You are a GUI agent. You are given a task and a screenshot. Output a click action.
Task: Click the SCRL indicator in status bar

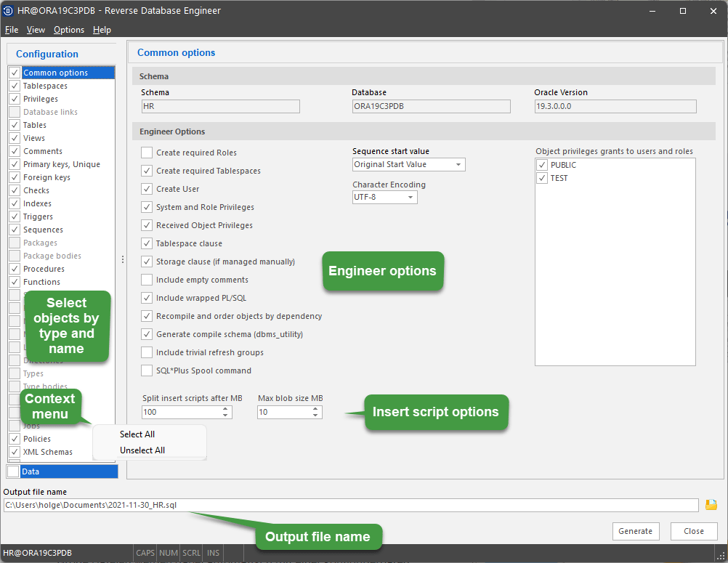tap(190, 553)
